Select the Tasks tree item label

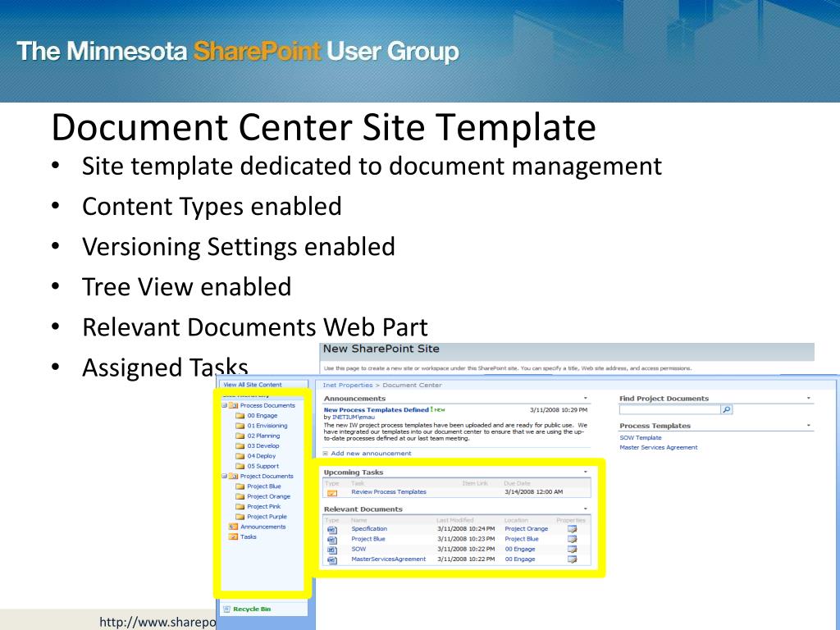(x=248, y=536)
